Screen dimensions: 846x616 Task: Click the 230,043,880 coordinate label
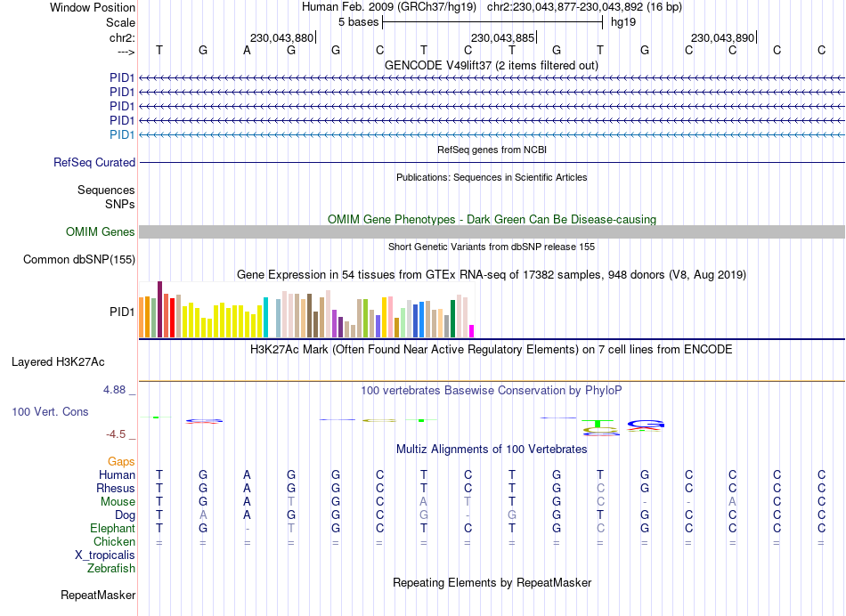pyautogui.click(x=281, y=37)
